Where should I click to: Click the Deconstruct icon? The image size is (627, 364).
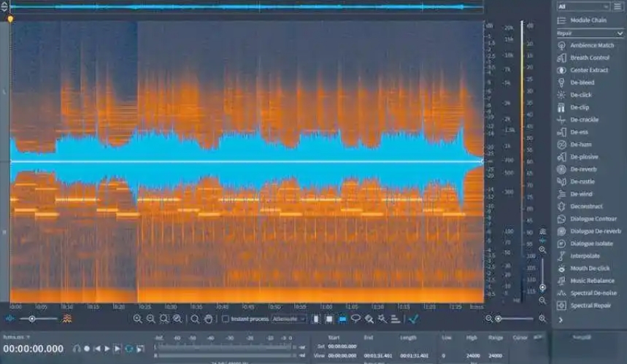[x=561, y=206]
